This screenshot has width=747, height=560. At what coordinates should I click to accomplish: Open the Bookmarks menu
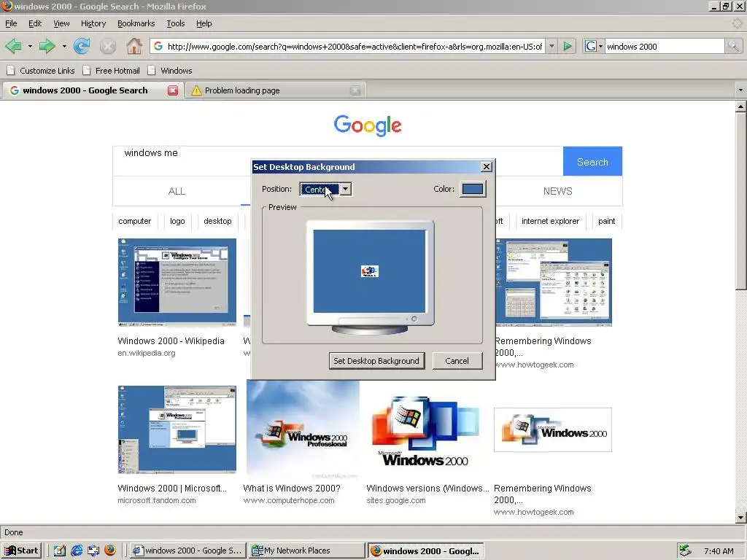136,23
